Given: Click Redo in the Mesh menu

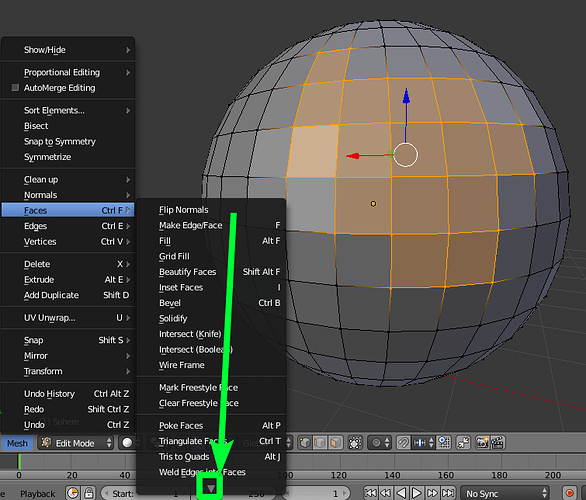Looking at the screenshot, I should coord(68,410).
